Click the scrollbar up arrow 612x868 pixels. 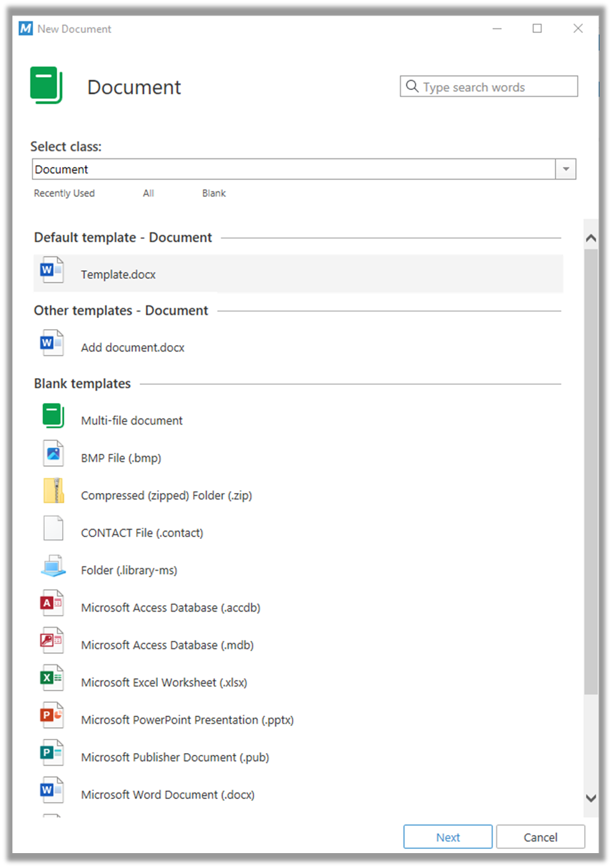[591, 238]
